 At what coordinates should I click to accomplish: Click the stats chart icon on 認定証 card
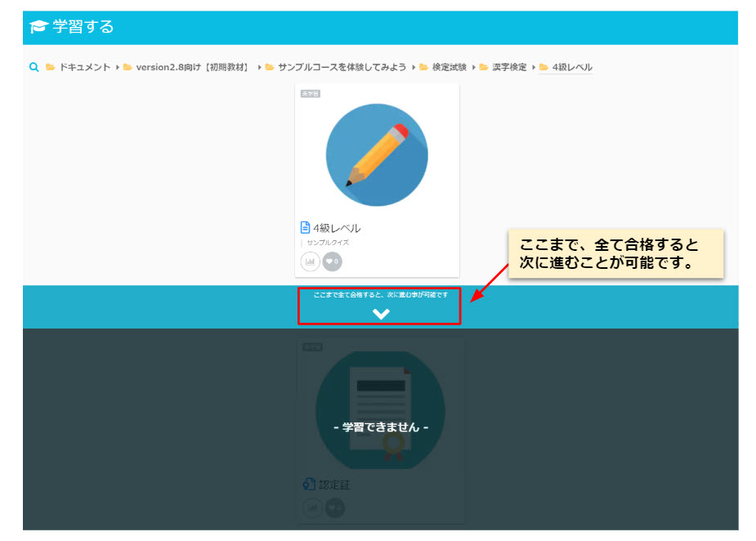click(311, 507)
